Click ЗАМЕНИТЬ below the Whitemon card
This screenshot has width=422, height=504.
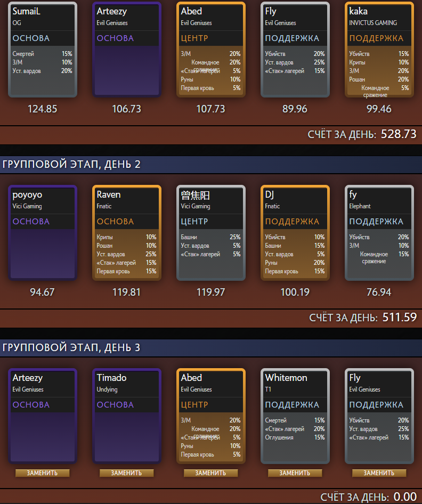click(x=295, y=473)
